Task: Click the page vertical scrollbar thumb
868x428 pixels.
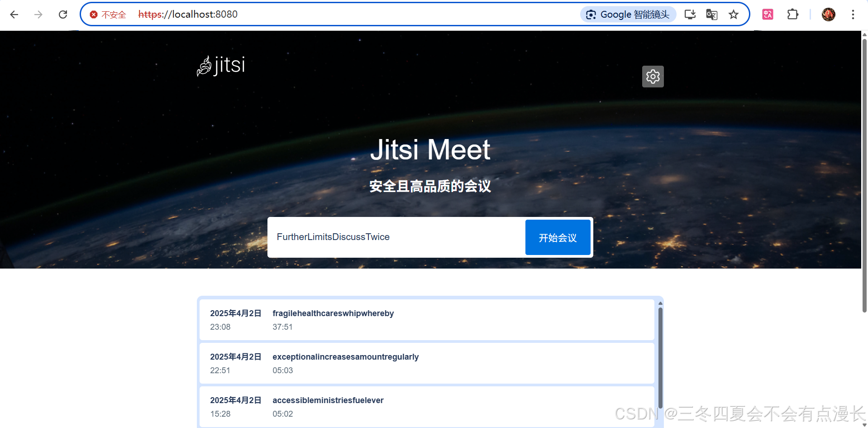Action: click(864, 176)
